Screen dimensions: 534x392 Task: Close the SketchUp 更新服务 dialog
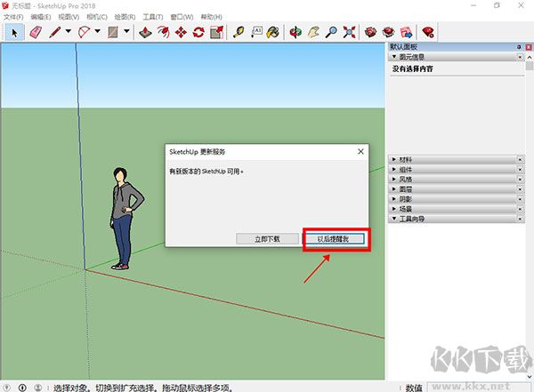click(x=360, y=152)
